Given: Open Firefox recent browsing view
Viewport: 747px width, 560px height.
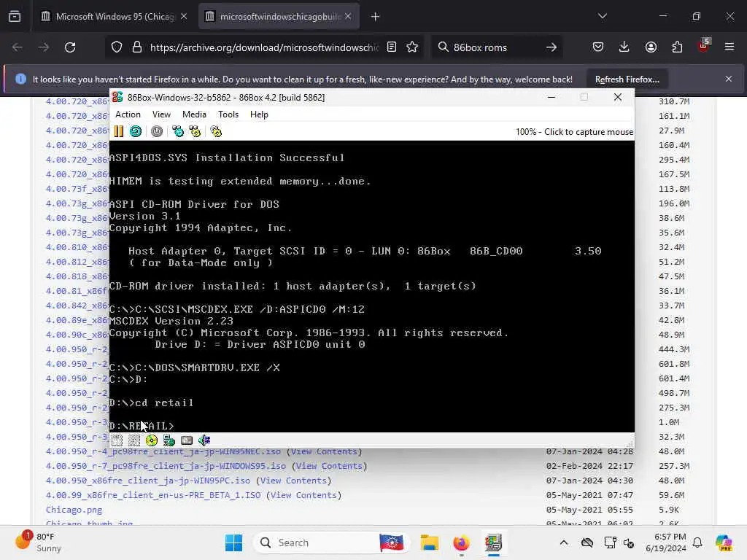Looking at the screenshot, I should [x=15, y=17].
